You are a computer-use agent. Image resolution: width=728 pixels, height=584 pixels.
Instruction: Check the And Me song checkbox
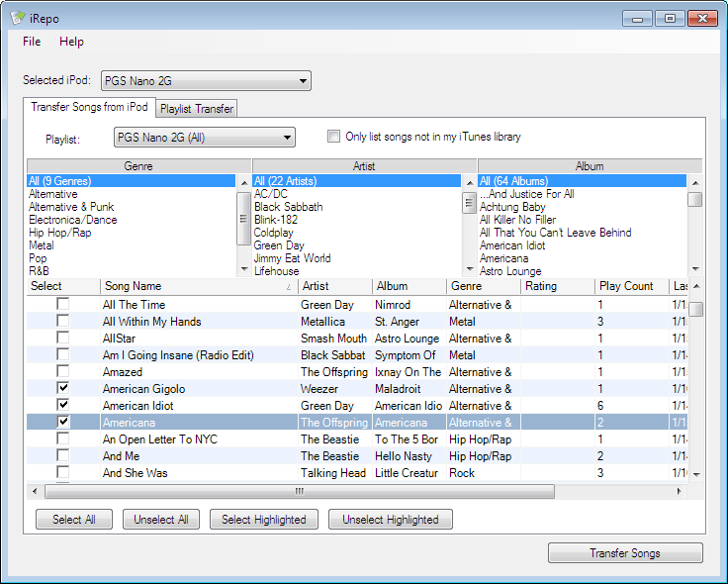62,455
